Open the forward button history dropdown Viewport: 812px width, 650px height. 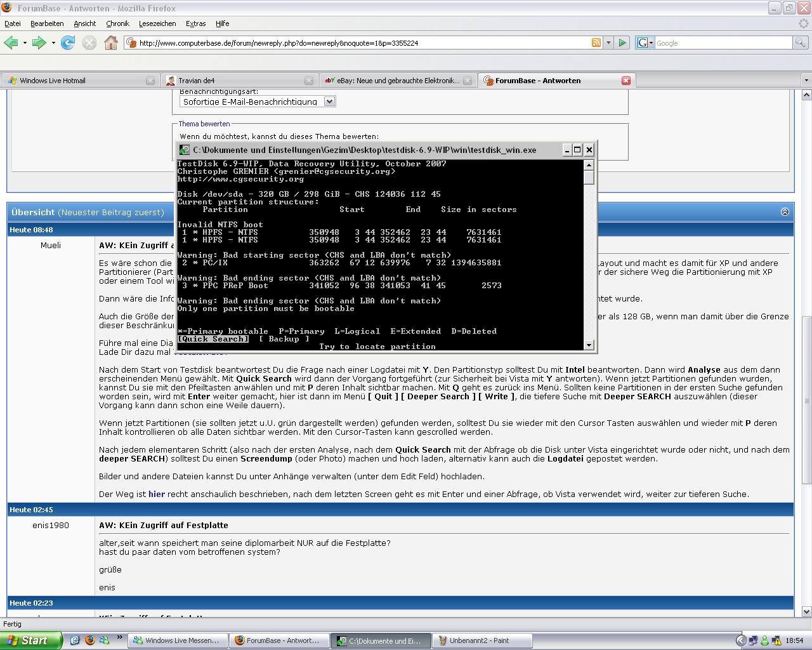tap(53, 43)
